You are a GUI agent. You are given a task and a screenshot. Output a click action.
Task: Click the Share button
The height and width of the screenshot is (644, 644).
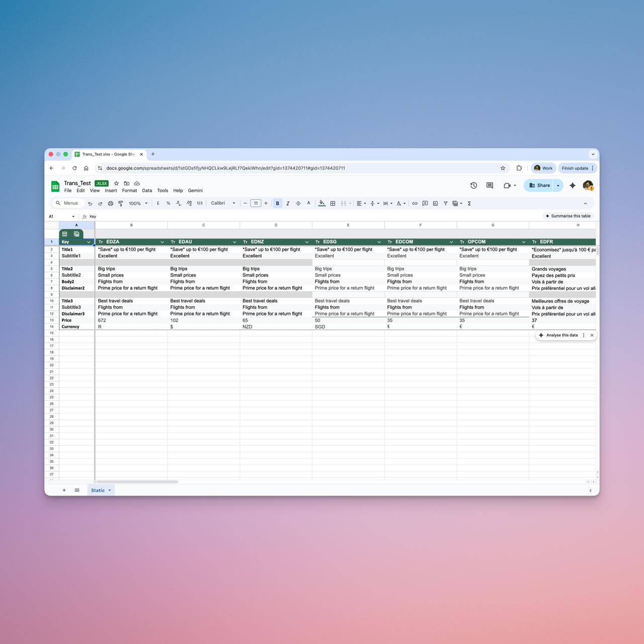point(539,186)
